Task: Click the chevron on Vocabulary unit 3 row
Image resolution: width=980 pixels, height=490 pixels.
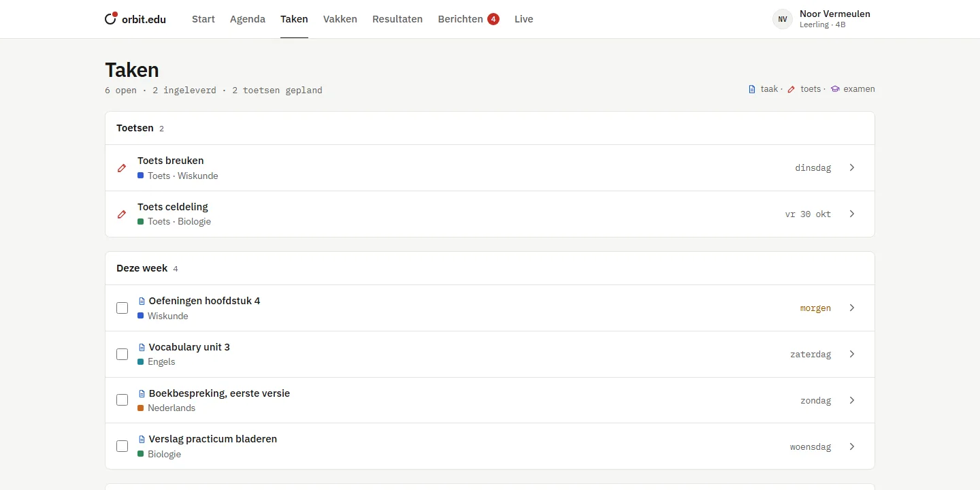Action: 852,354
